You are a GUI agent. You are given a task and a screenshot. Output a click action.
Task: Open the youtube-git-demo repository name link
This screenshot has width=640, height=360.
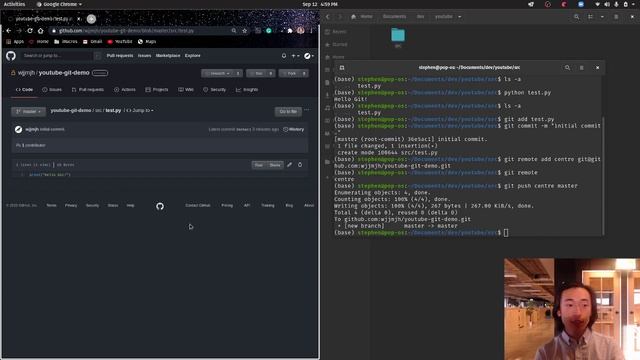point(64,73)
